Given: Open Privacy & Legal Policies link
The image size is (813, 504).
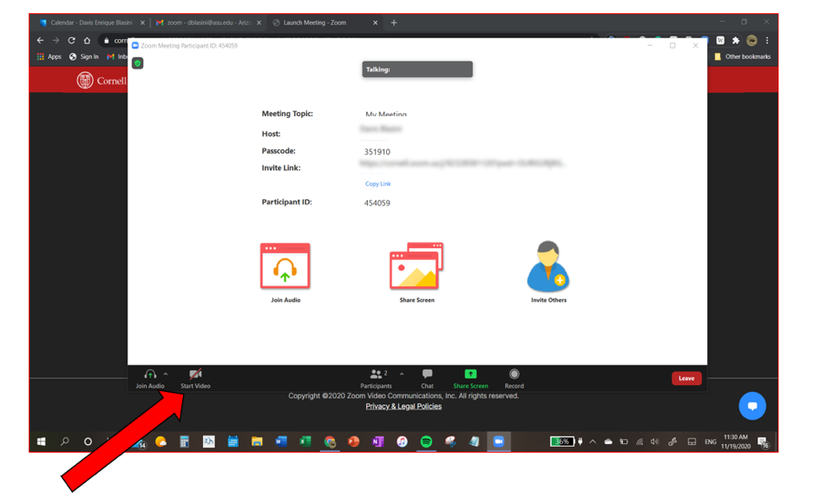Looking at the screenshot, I should (403, 407).
